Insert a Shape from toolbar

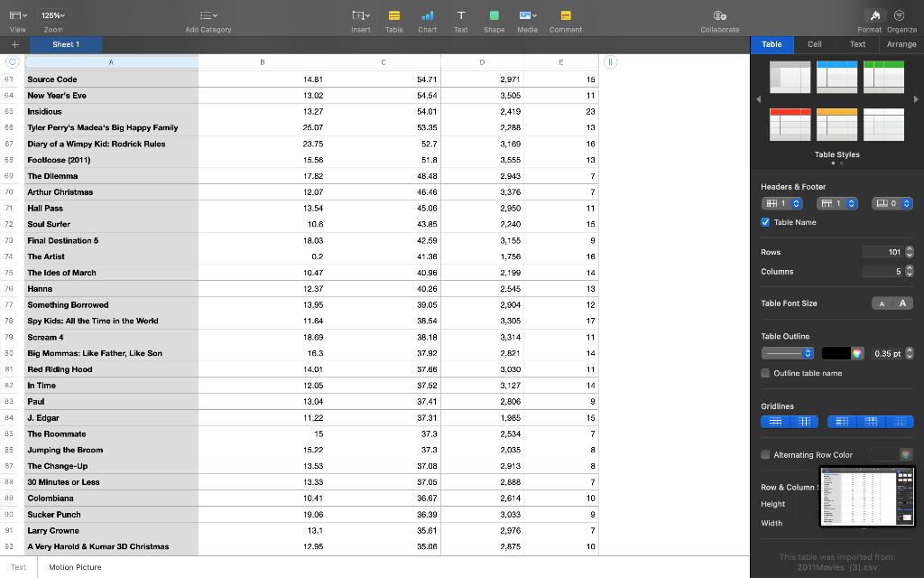494,15
